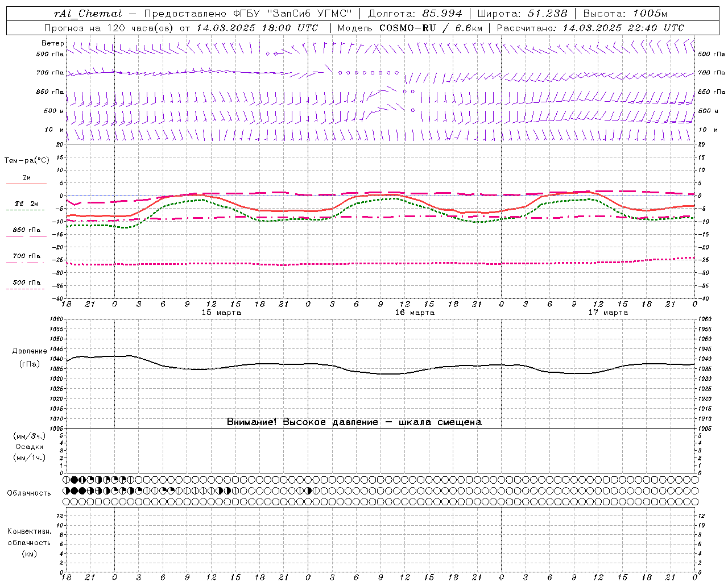The height and width of the screenshot is (582, 728).
Task: Click the 15 марта date label
Action: point(221,313)
